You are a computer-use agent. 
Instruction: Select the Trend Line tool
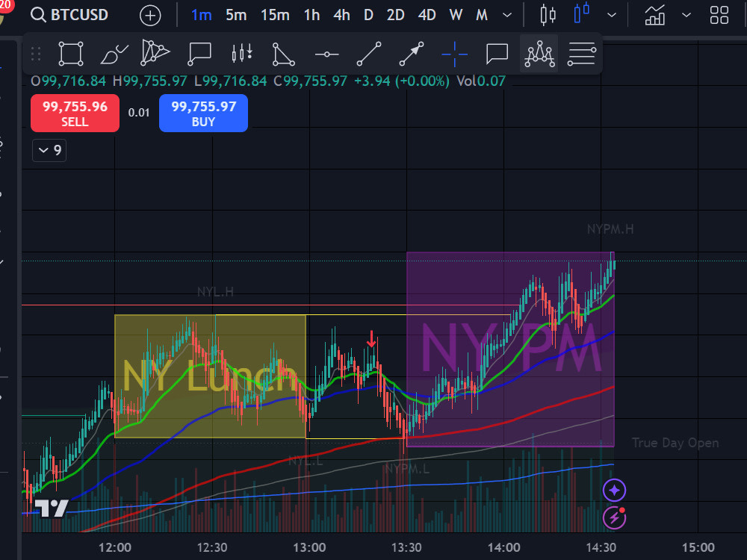(369, 53)
